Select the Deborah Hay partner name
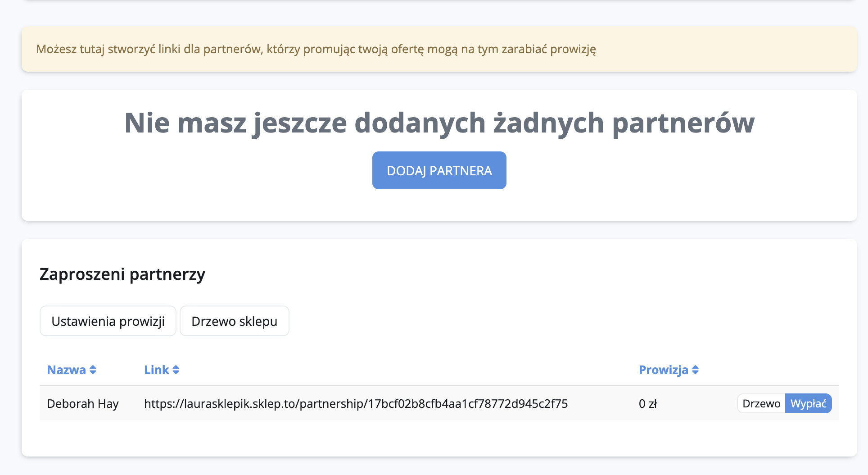868x475 pixels. 83,404
